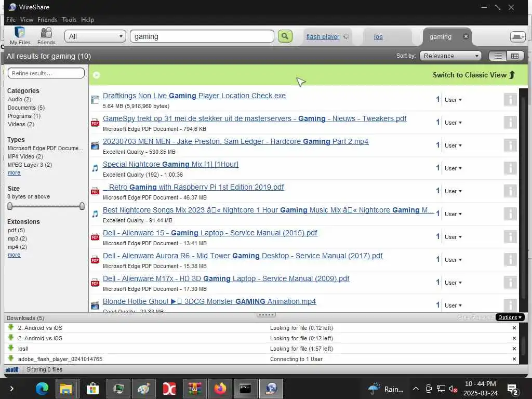Filter by mp3 (2) extension

[17, 238]
